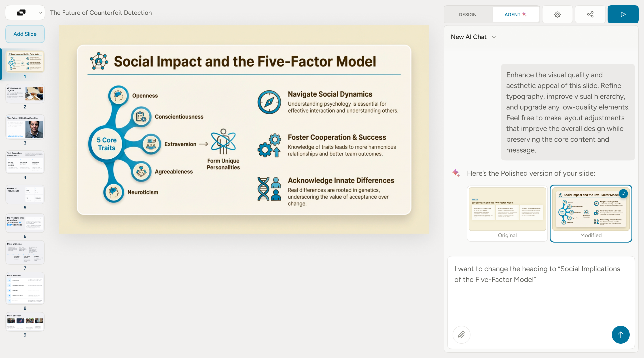This screenshot has width=644, height=358.
Task: Click the Openness brain icon
Action: click(118, 96)
